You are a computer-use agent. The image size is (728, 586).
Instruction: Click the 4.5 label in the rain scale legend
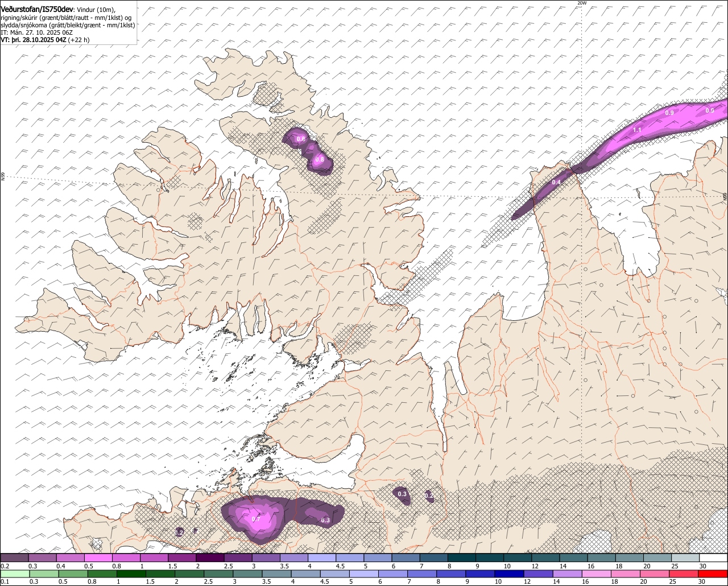(x=325, y=581)
